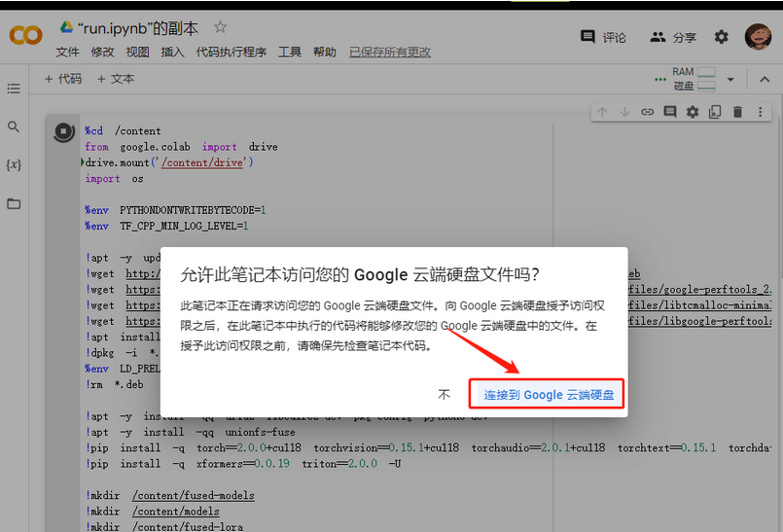Open the variables {x} panel

coord(14,164)
